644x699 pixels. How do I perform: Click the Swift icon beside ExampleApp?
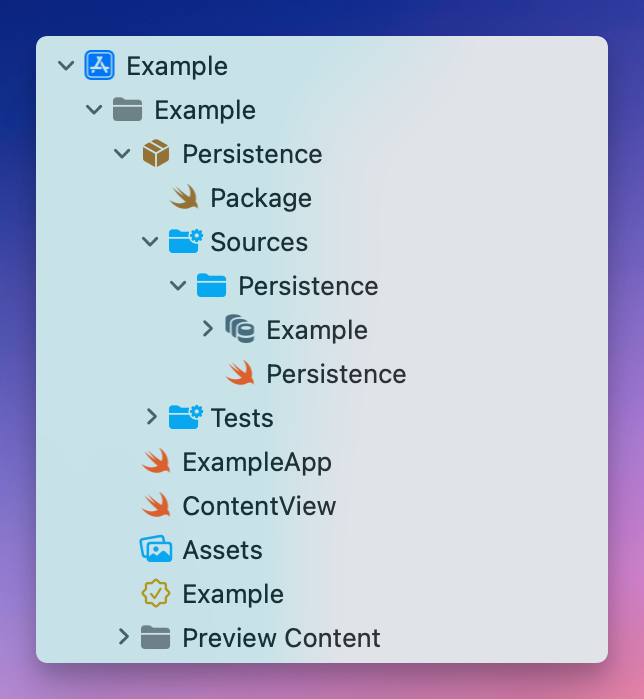click(156, 462)
